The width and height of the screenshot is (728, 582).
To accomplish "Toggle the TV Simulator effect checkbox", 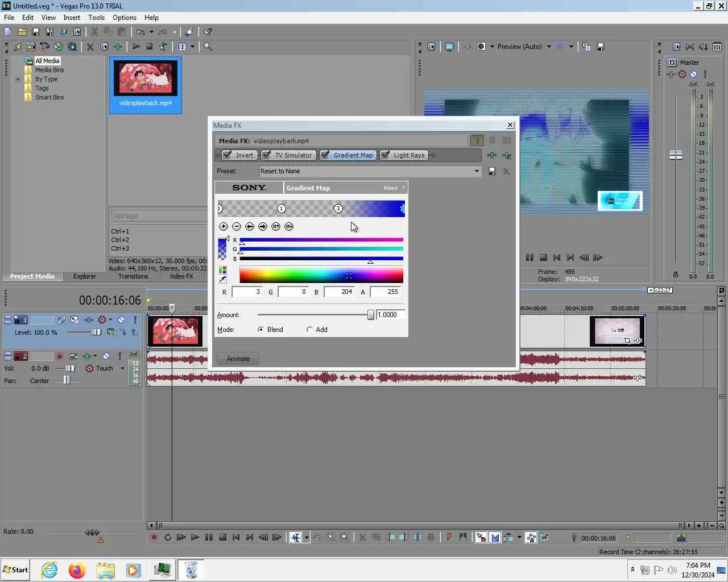I will point(266,155).
